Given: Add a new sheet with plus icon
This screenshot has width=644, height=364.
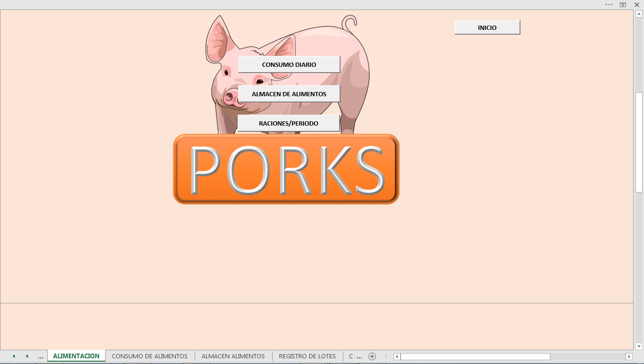Looking at the screenshot, I should coord(372,356).
